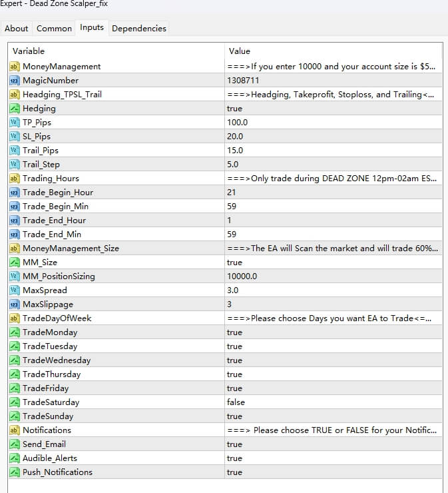Click the decimal icon next to TP_Pips
Screen dimensions: 448x493
pyautogui.click(x=15, y=123)
